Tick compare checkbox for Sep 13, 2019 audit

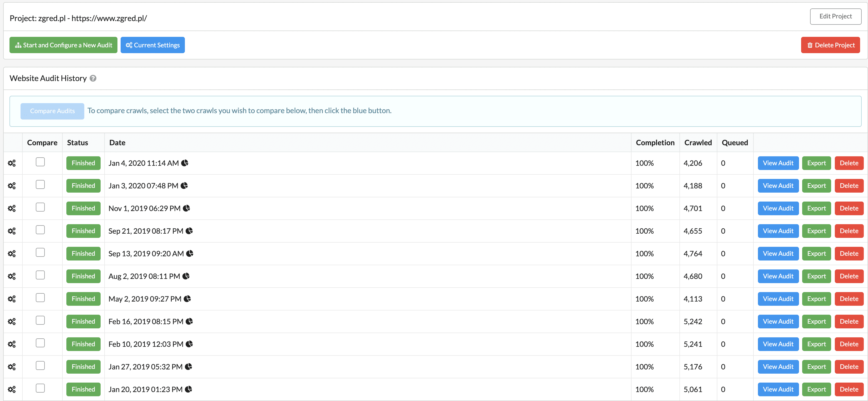coord(40,253)
